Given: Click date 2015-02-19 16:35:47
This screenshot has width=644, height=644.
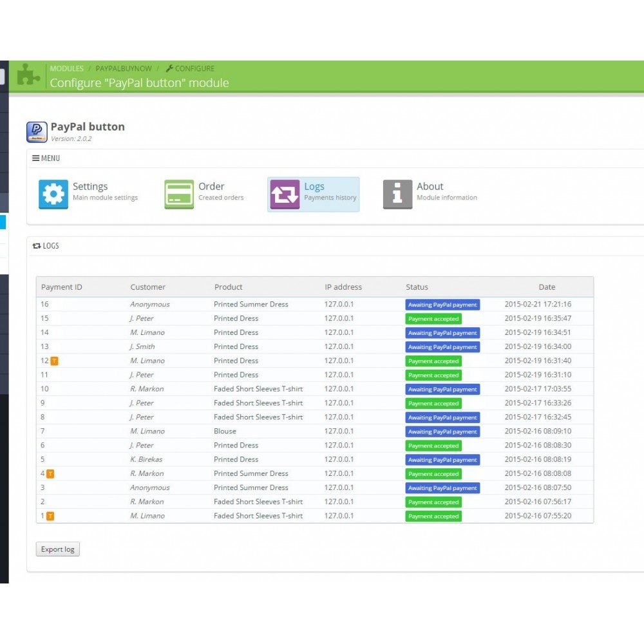Looking at the screenshot, I should [x=538, y=318].
